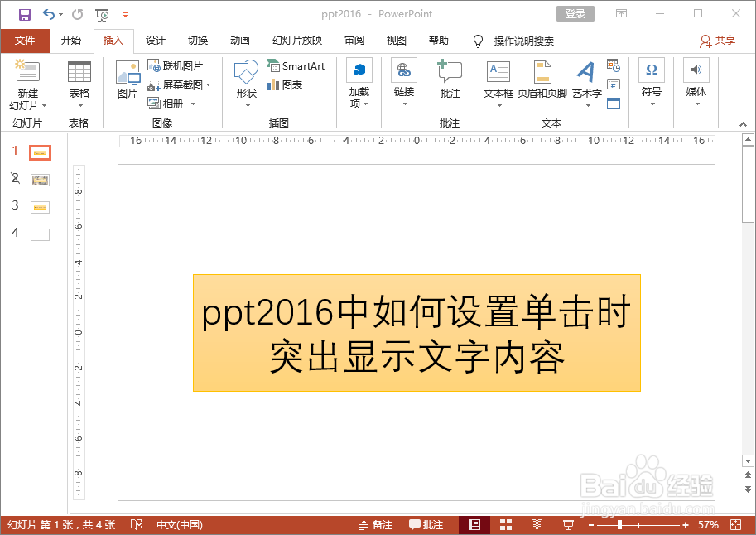Switch to Reading view icon
Viewport: 756px width, 535px height.
(x=537, y=525)
